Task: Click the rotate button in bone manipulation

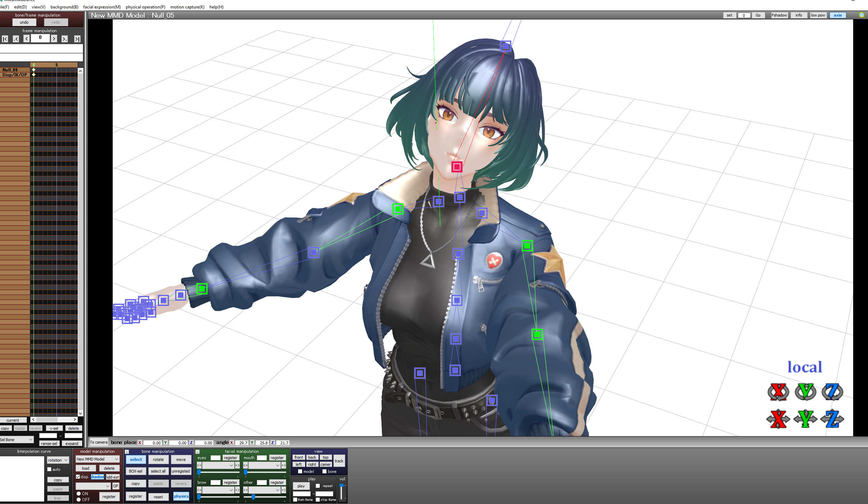Action: pyautogui.click(x=158, y=459)
